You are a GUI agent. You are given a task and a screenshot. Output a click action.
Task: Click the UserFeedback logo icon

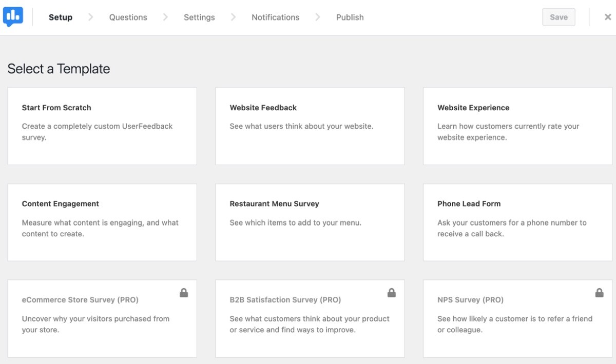(13, 16)
